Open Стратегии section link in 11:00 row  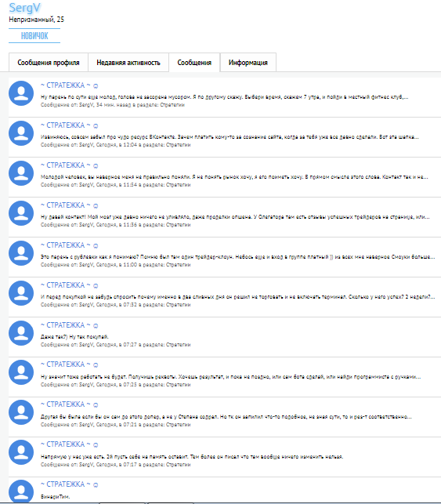coord(179,265)
